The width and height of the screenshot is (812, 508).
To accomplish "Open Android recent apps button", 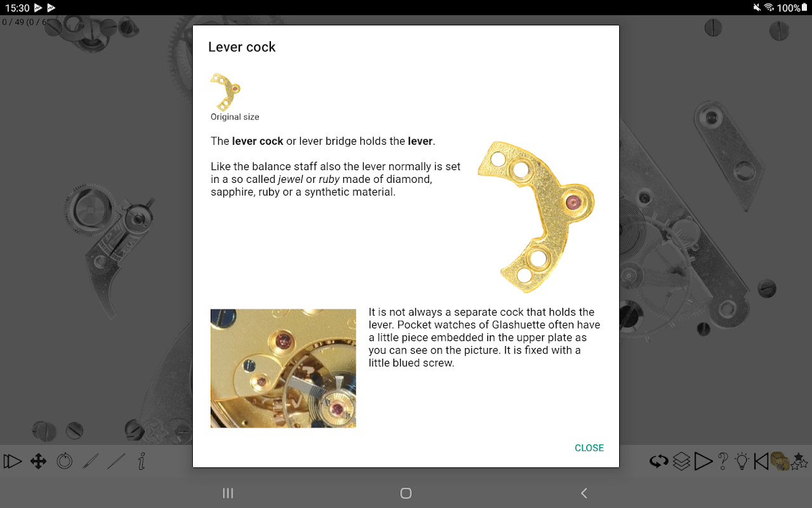I will (x=228, y=493).
